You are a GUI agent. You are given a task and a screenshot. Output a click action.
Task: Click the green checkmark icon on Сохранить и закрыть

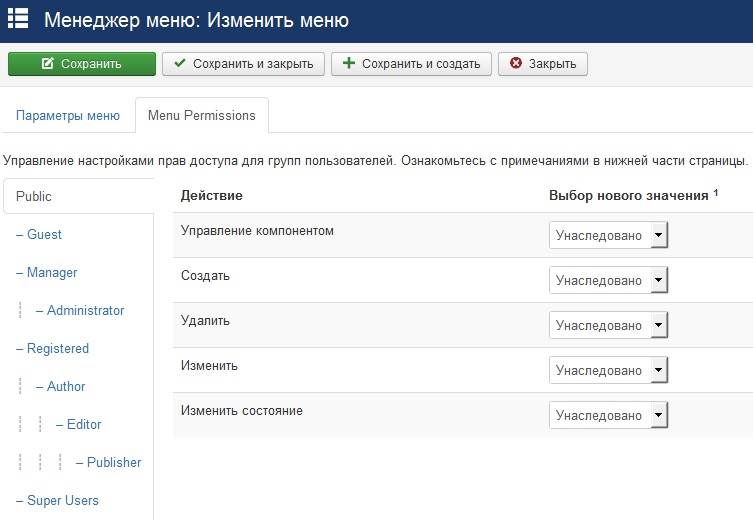pyautogui.click(x=180, y=63)
